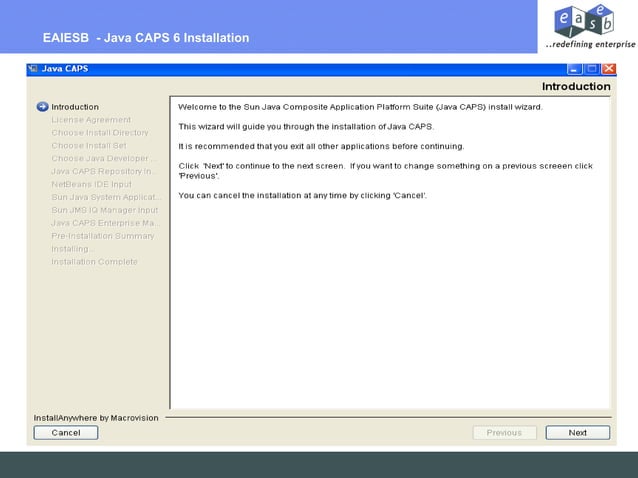The image size is (638, 478).
Task: Select the Sun JMS IQ Manager Input step
Action: [105, 210]
